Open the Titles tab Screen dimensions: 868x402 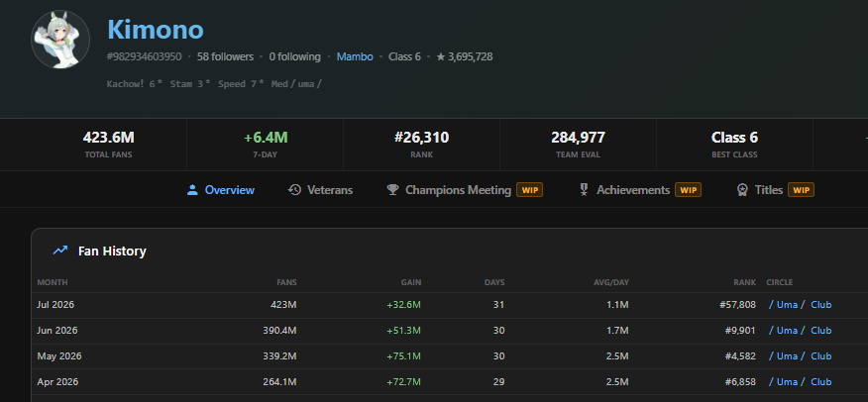(x=775, y=190)
